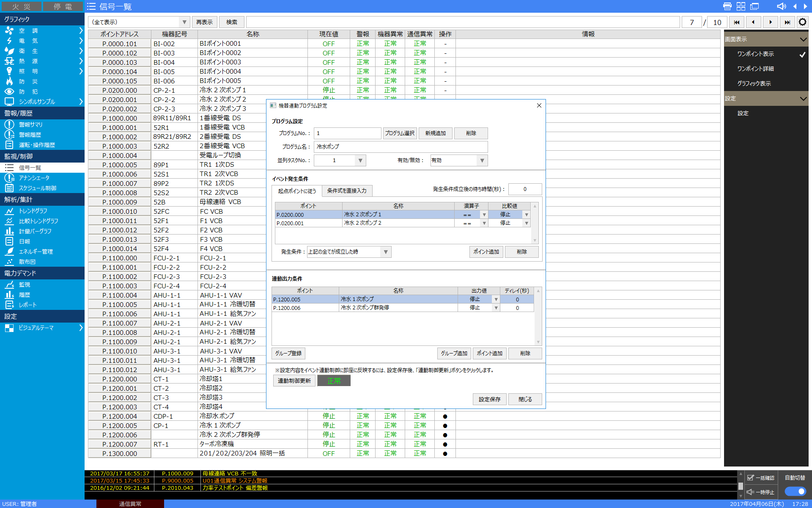Open トレンドグラフ in sidebar
This screenshot has width=812, height=508.
point(33,211)
